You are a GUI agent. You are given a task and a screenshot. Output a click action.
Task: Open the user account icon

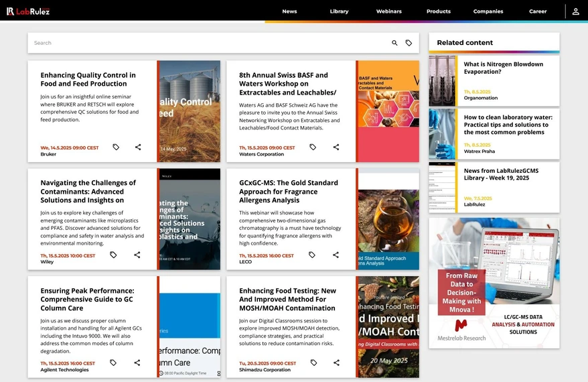coord(576,11)
